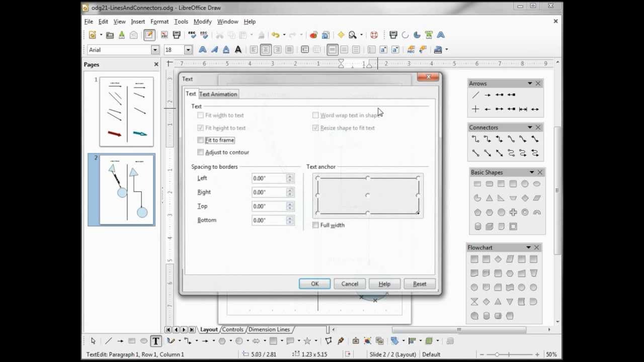Image resolution: width=644 pixels, height=362 pixels.
Task: Click the Help button in dialog
Action: 384,284
